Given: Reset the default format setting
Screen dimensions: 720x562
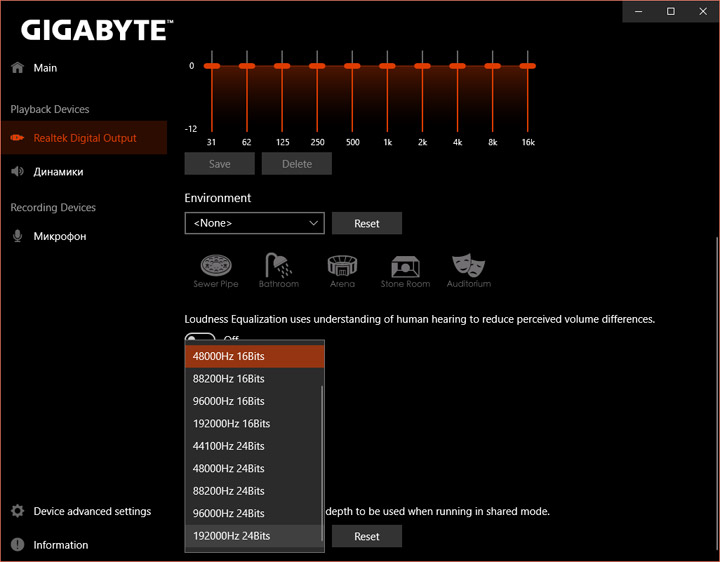Looking at the screenshot, I should (x=367, y=536).
